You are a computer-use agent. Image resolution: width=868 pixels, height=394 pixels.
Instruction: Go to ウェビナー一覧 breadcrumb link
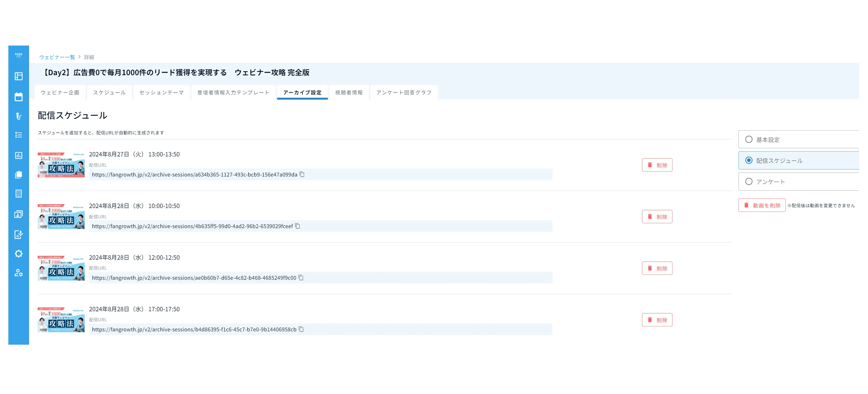(x=57, y=57)
